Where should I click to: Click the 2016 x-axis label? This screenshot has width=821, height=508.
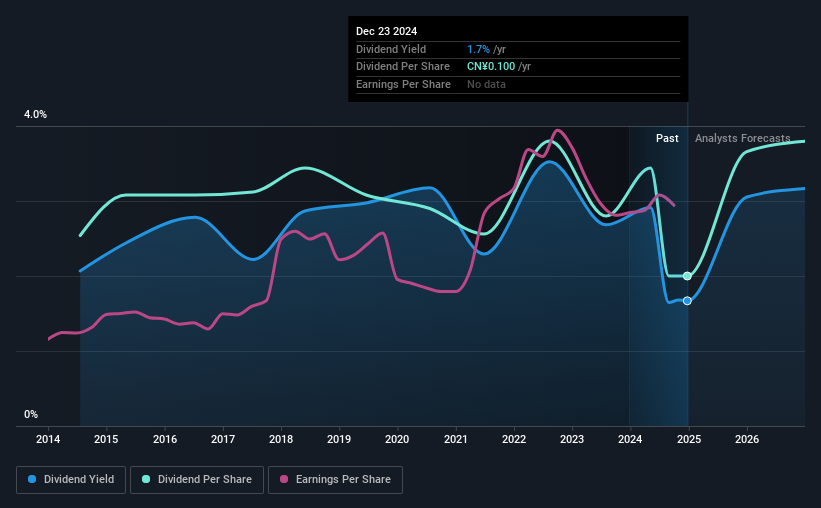pos(165,439)
